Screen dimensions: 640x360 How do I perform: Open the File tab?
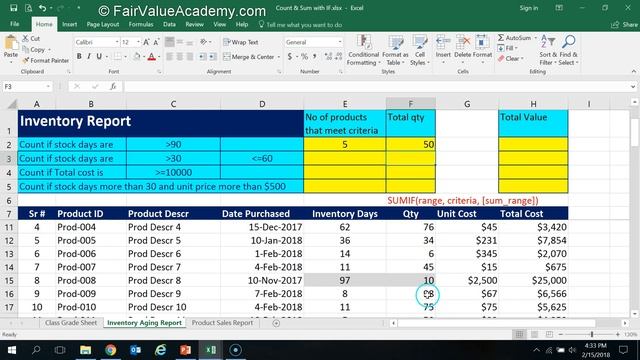(x=15, y=24)
